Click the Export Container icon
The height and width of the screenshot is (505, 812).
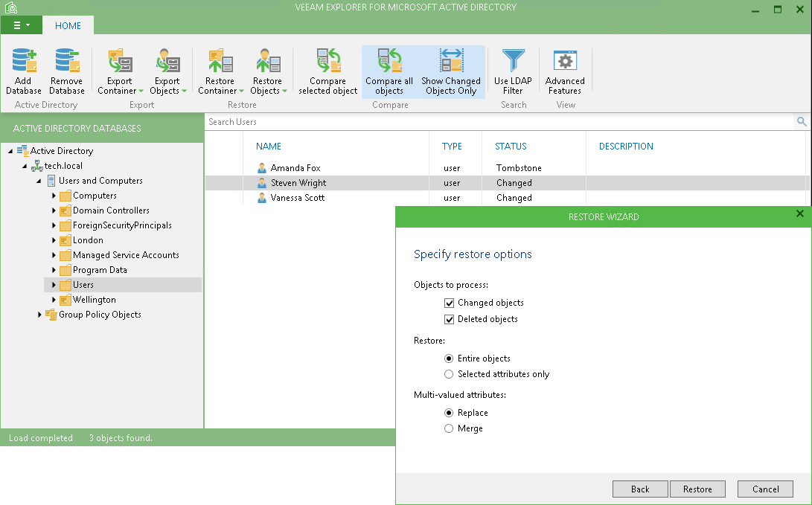click(x=120, y=60)
